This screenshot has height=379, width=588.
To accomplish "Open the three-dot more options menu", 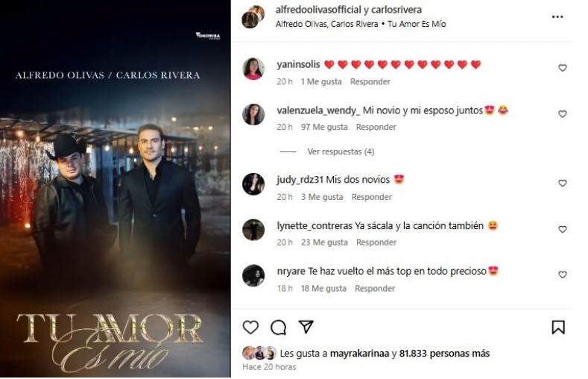I will [x=557, y=17].
